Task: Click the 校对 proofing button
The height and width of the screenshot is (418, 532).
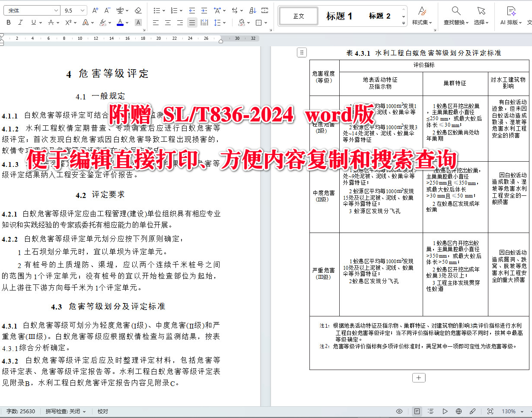Action: point(102,411)
